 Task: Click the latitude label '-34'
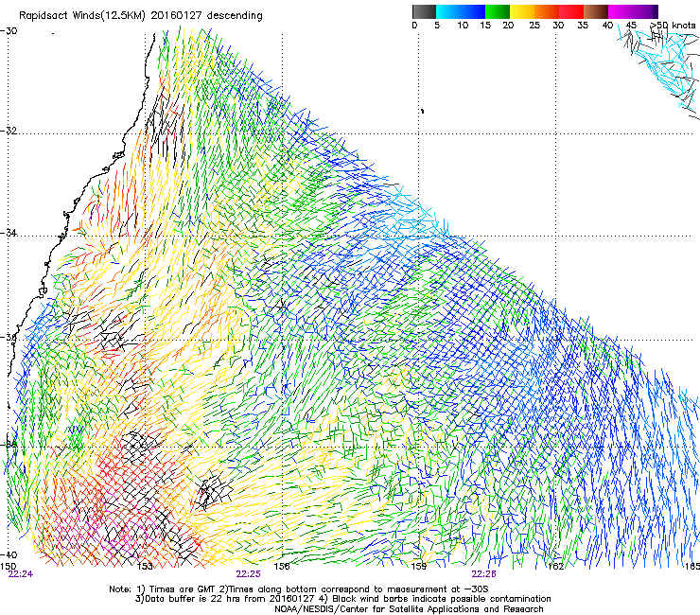(9, 233)
